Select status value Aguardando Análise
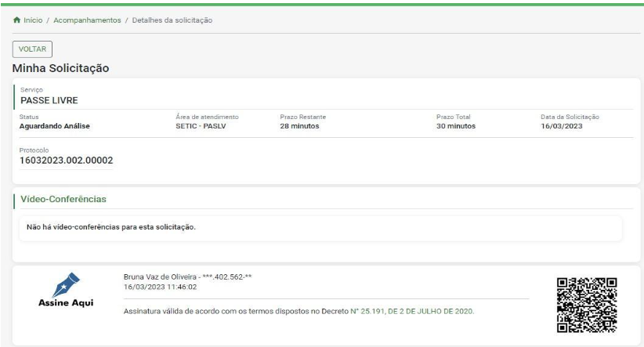Screen dimensions: 644x347 [55, 126]
